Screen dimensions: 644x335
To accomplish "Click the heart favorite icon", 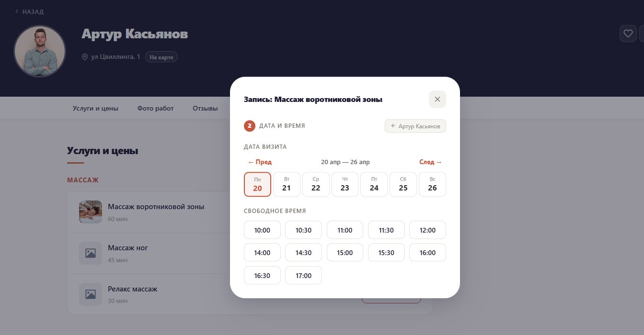I will pos(628,33).
